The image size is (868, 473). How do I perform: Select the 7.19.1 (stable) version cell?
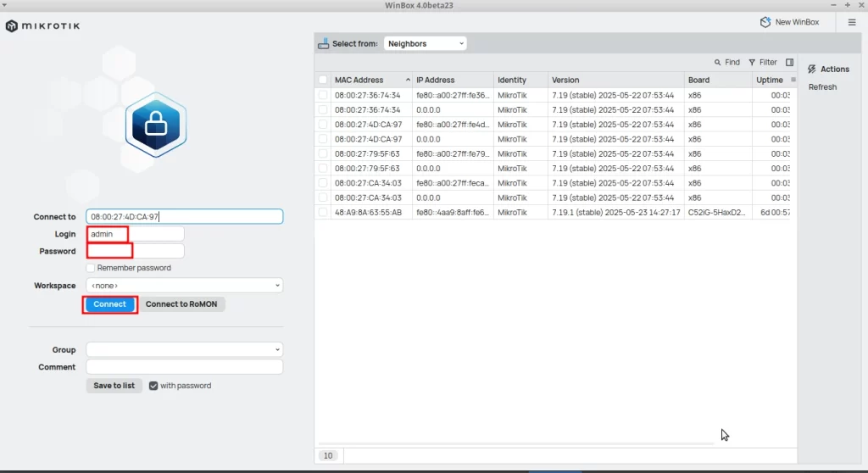616,212
